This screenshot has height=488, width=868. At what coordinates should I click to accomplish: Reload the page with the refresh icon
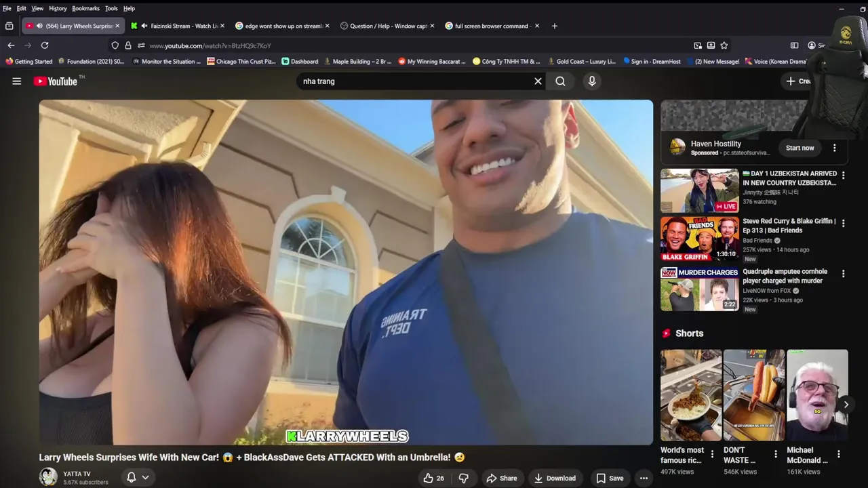45,45
